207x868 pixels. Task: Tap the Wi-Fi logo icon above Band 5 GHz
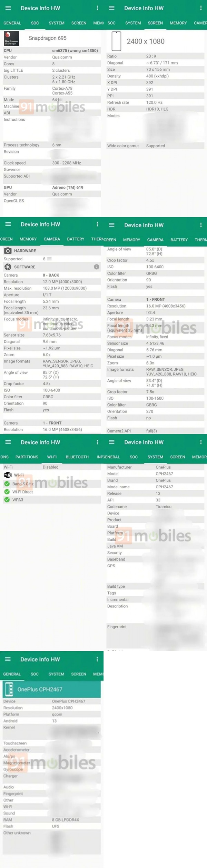(x=8, y=475)
